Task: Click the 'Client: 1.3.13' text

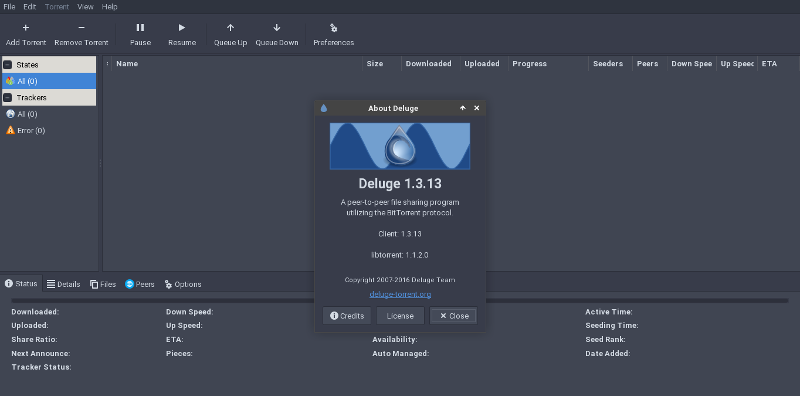Action: click(x=400, y=234)
